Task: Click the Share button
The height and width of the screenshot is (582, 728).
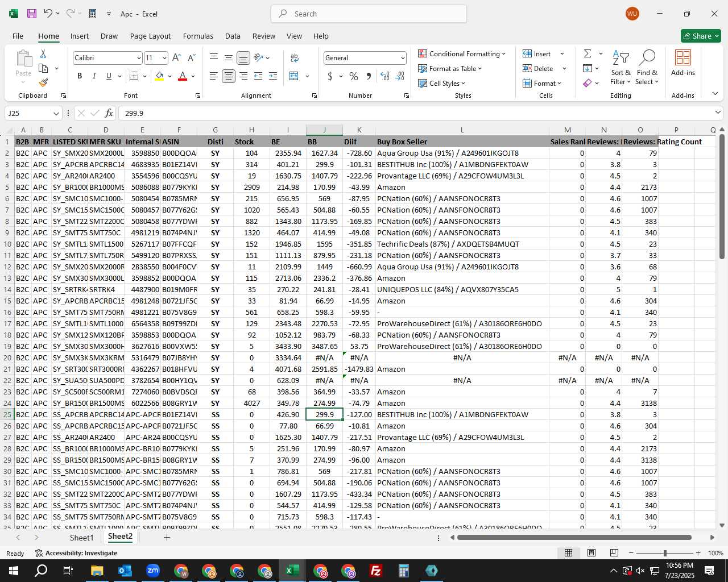Action: coord(701,36)
